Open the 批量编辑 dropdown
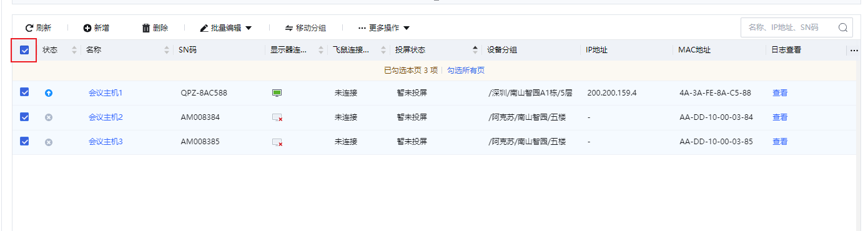868x231 pixels. tap(225, 28)
